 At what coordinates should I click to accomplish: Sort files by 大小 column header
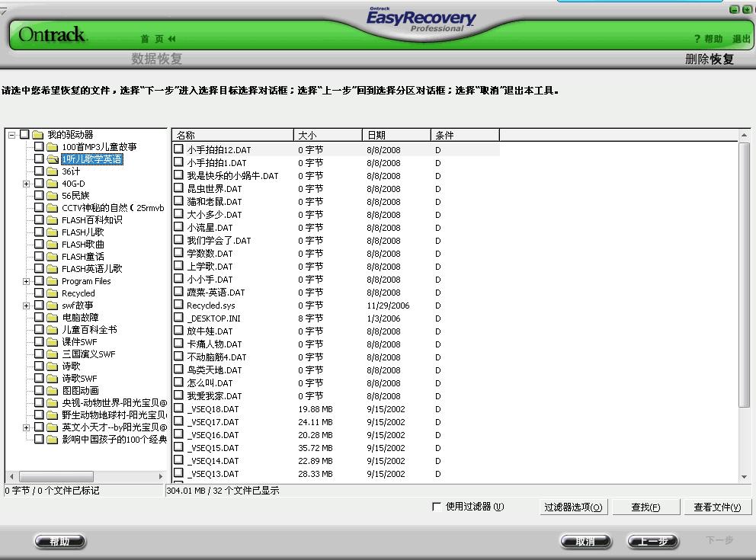pos(328,135)
